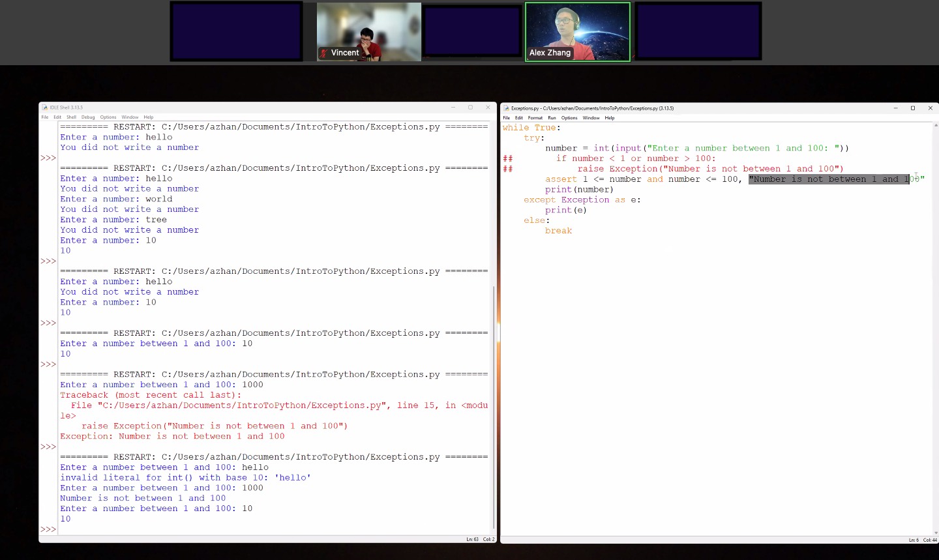Open the File menu in IDLE Shell
939x560 pixels.
pyautogui.click(x=45, y=117)
